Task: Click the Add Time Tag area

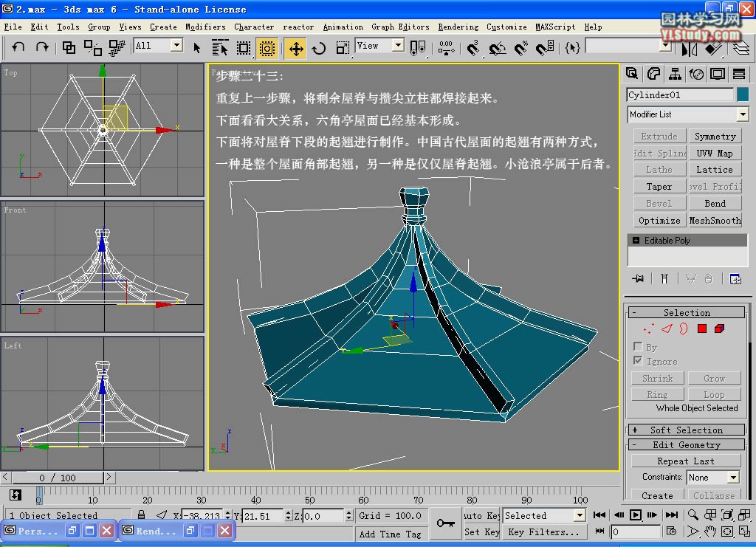Action: point(391,534)
